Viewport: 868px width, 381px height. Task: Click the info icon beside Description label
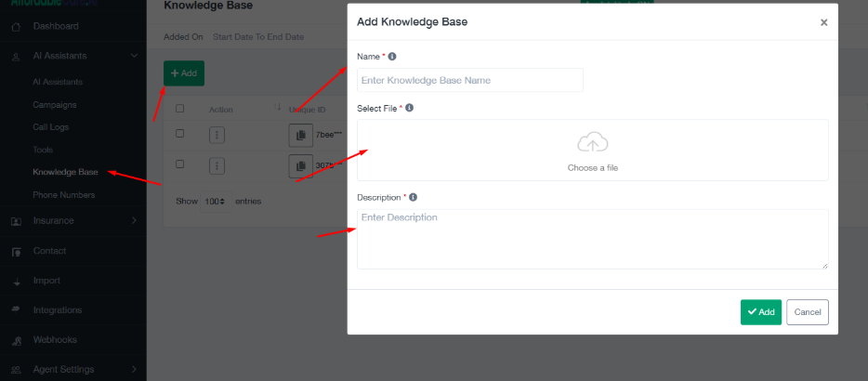click(x=413, y=197)
